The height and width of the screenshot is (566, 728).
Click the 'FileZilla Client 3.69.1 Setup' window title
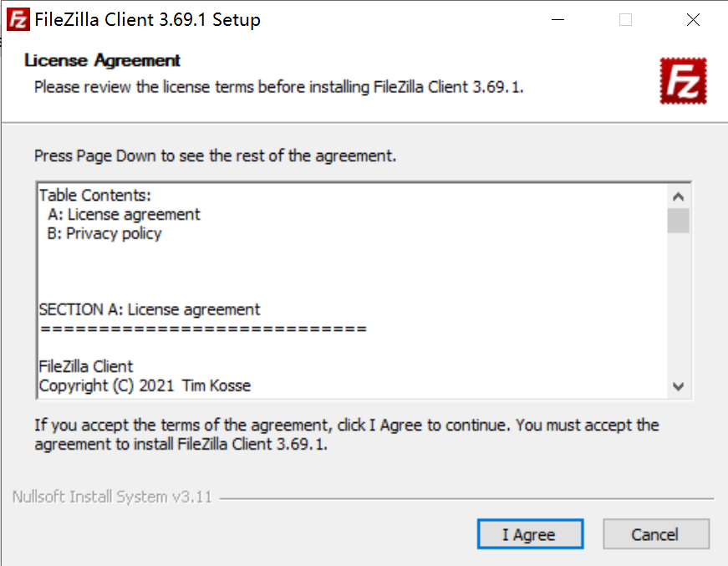(x=147, y=20)
